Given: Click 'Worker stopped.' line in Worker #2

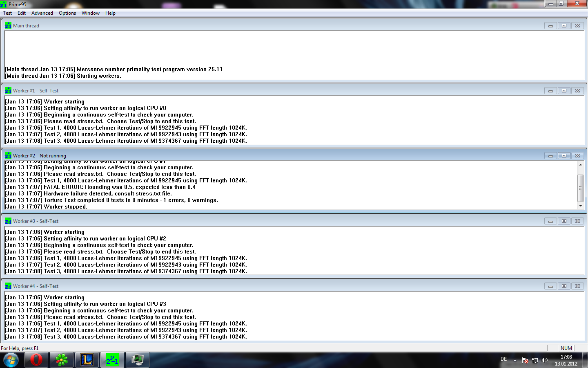Looking at the screenshot, I should tap(47, 206).
